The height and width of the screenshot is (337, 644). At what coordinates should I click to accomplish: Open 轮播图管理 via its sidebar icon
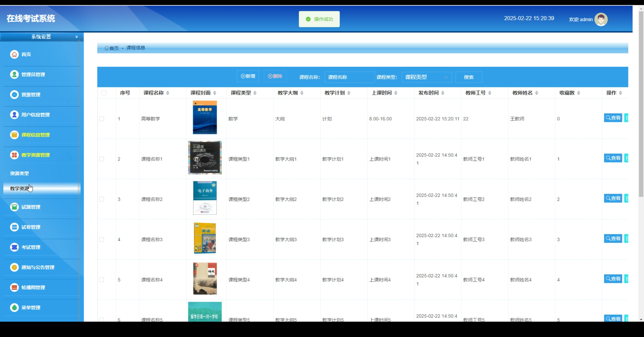(14, 287)
